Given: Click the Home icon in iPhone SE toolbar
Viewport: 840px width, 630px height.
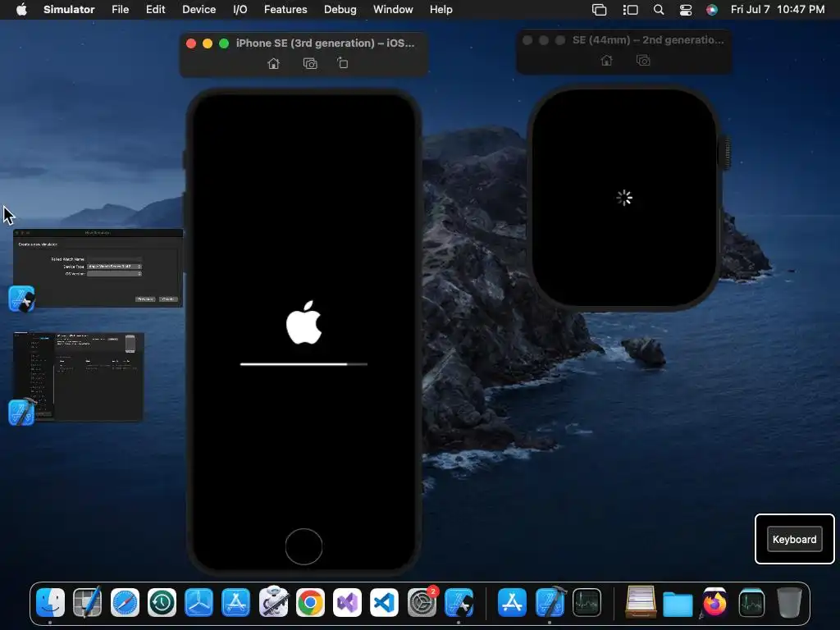Looking at the screenshot, I should (x=273, y=64).
